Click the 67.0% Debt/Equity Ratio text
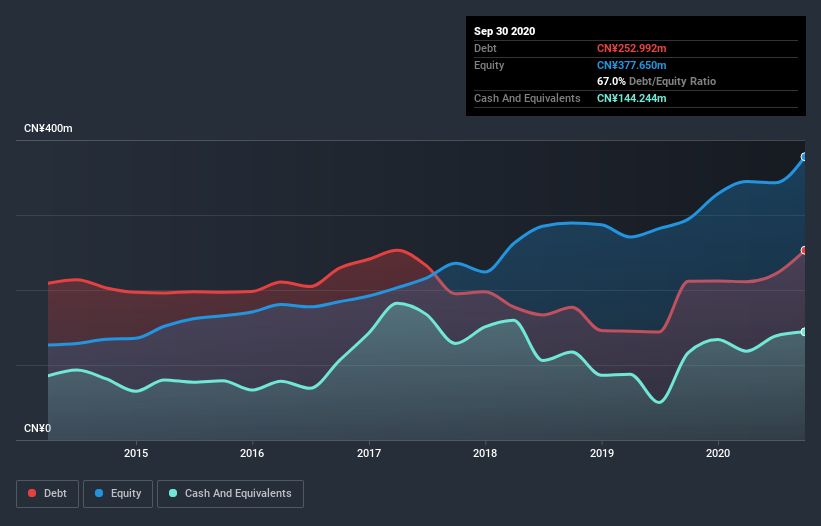The width and height of the screenshot is (821, 526). point(656,81)
